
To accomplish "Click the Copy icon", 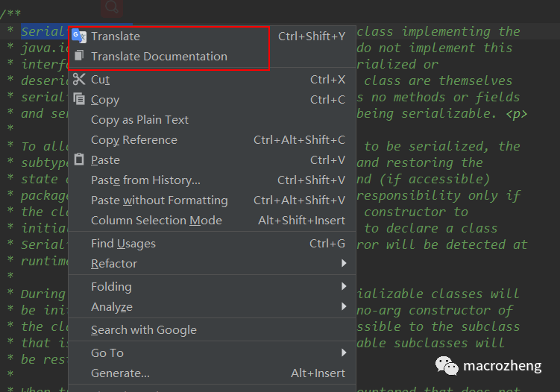I will [x=79, y=99].
